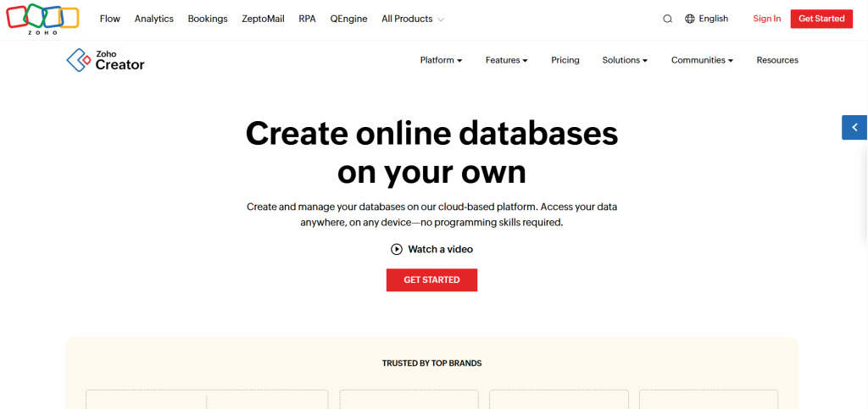Open the search magnifier icon
Screen dimensions: 868x409
coord(667,19)
